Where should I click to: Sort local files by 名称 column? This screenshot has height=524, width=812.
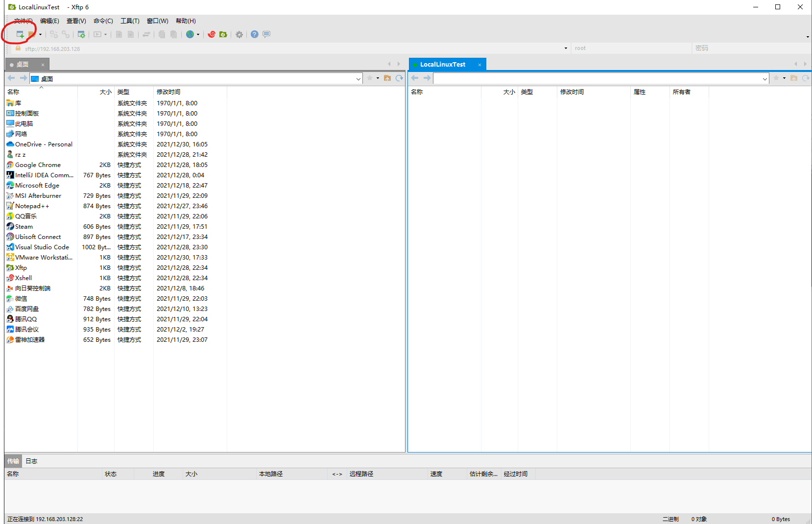[x=41, y=92]
